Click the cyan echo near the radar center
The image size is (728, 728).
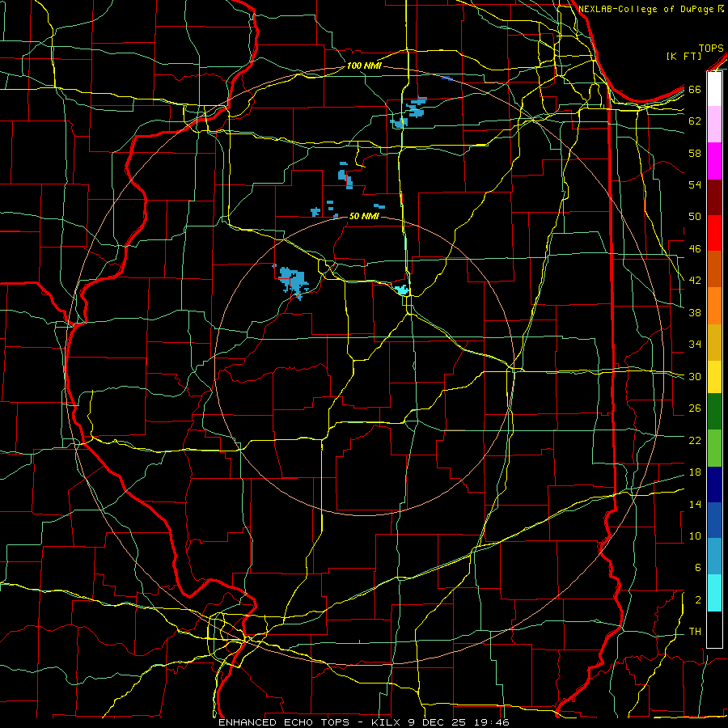(402, 290)
